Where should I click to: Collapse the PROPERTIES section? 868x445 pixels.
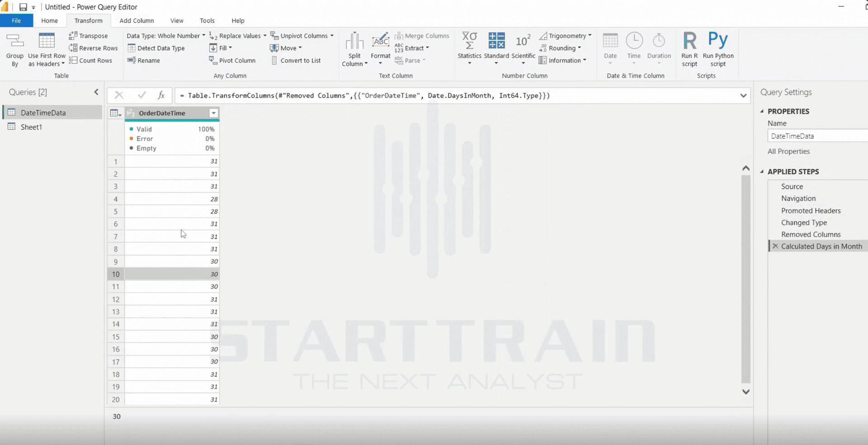tap(762, 111)
